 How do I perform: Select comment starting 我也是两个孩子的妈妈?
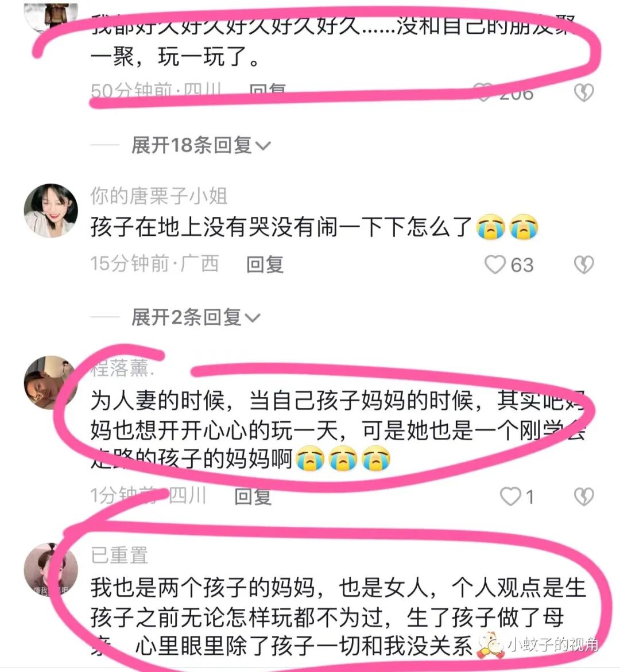pos(338,616)
